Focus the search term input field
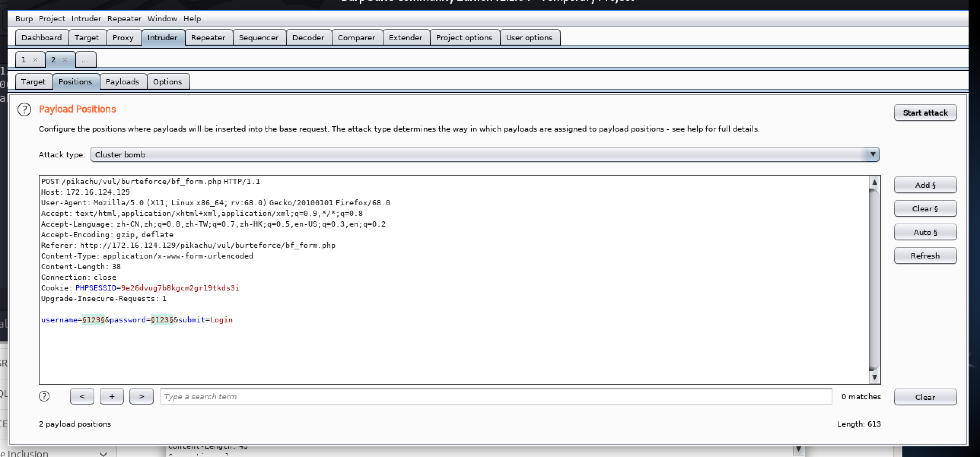 [x=496, y=397]
